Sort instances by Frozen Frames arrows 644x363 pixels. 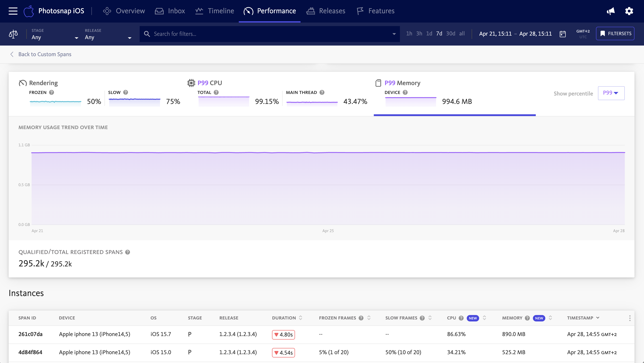pyautogui.click(x=369, y=318)
